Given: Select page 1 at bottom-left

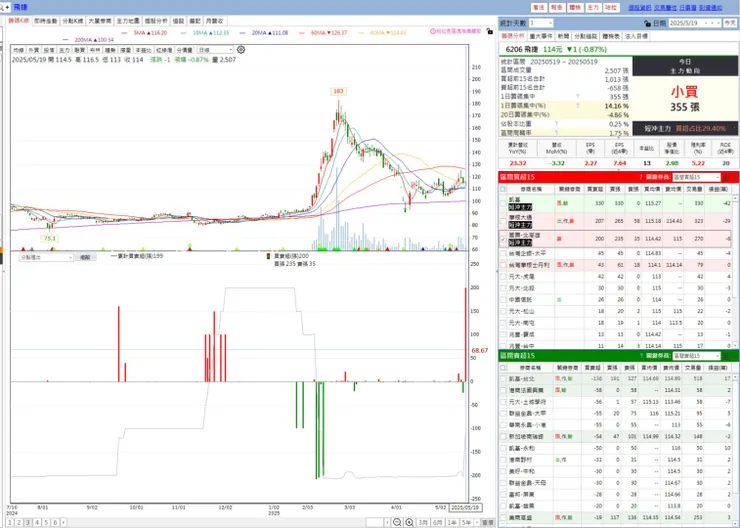Looking at the screenshot, I should (x=10, y=522).
